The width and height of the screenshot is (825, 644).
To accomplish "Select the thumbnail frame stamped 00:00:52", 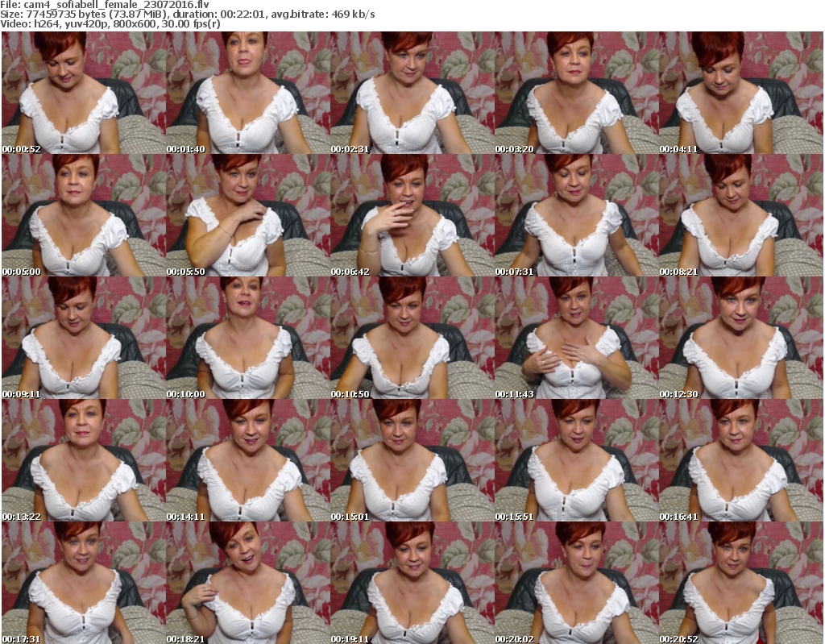I will tap(84, 93).
